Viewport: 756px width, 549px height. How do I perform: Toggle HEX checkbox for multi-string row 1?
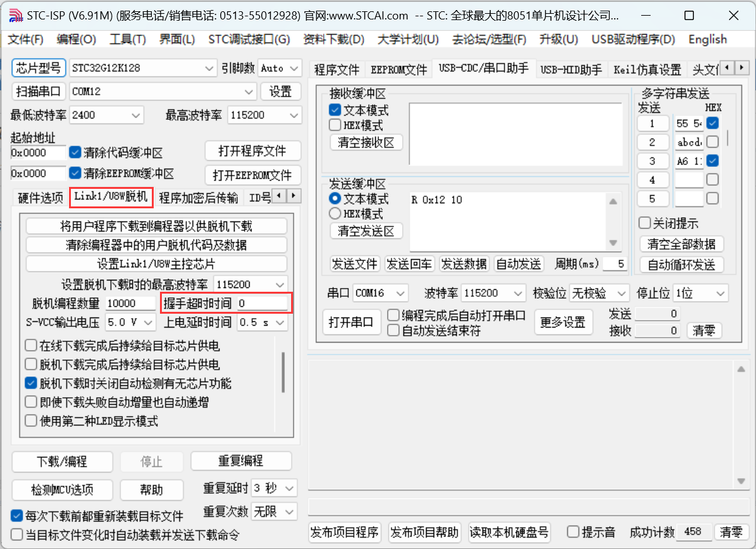[712, 123]
